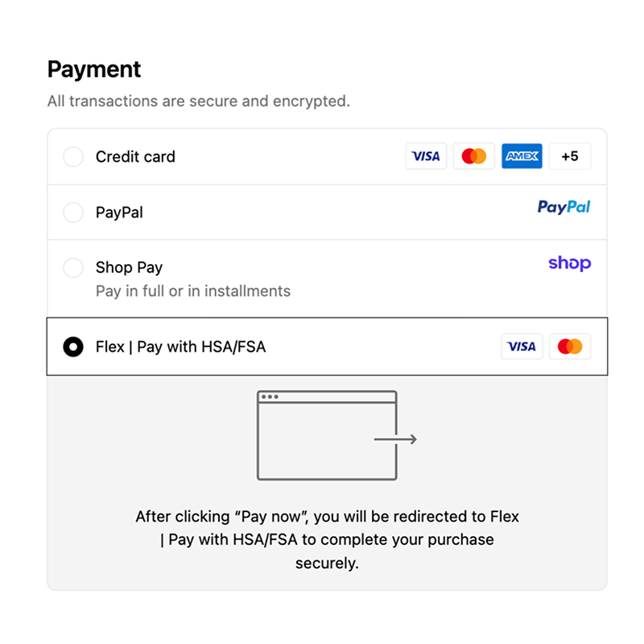Click the redirect notice text about Flex
Viewport: 644px width, 644px height.
click(x=327, y=539)
